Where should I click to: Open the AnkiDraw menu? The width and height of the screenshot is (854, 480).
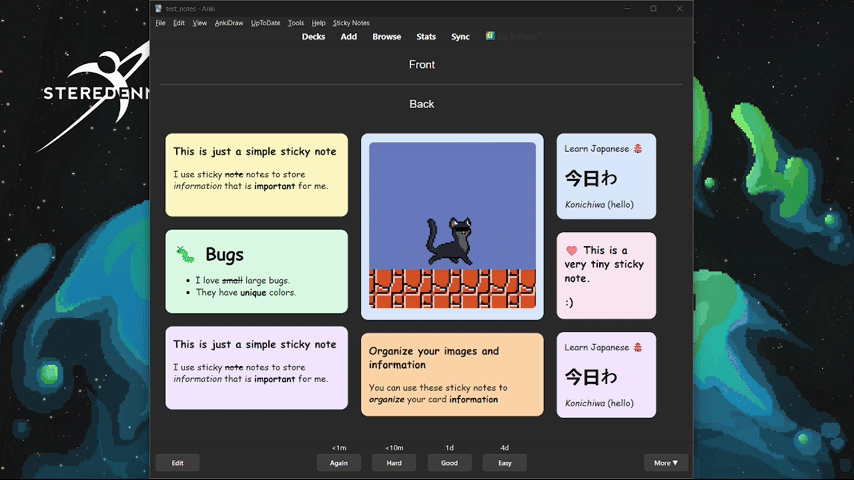click(229, 23)
